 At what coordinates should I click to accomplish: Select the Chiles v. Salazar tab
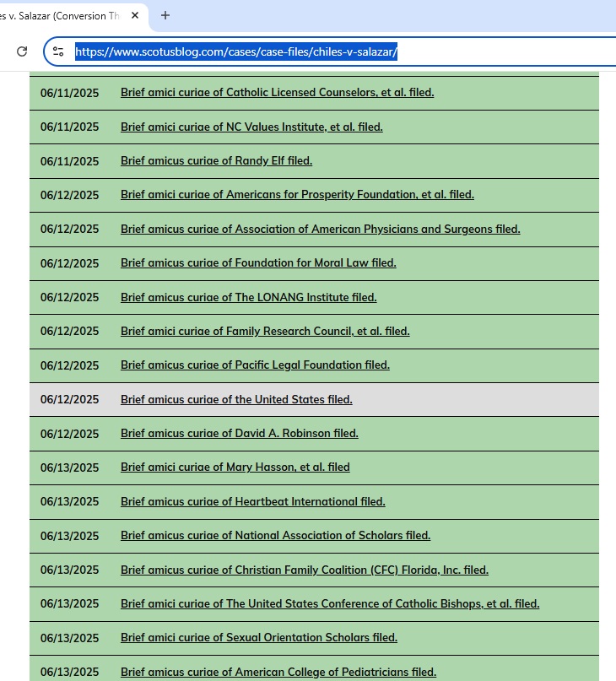click(59, 15)
